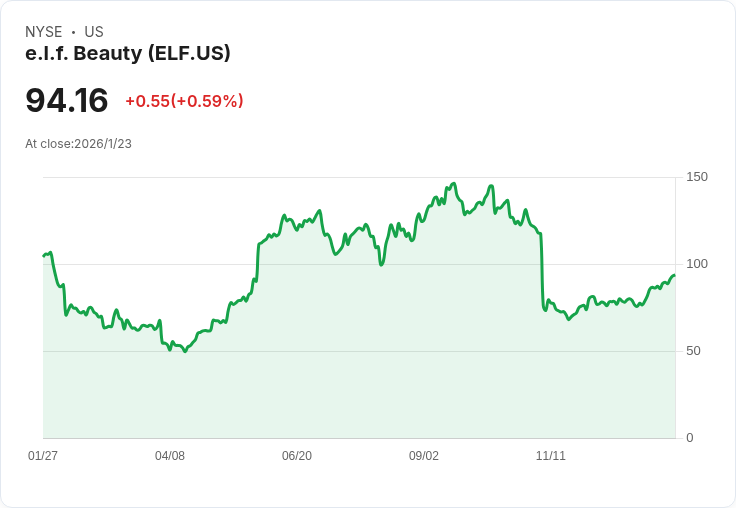The image size is (736, 508).
Task: Click the lowest trough of the chart line
Action: (x=185, y=351)
